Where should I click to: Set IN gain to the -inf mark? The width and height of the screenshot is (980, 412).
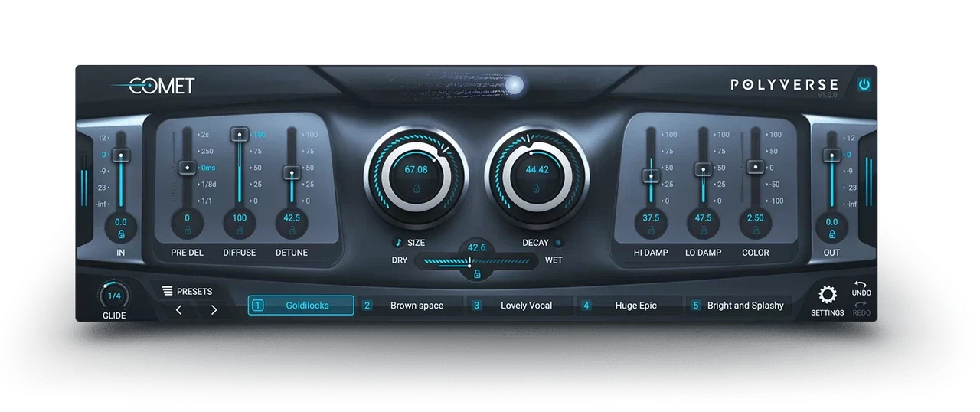(102, 204)
